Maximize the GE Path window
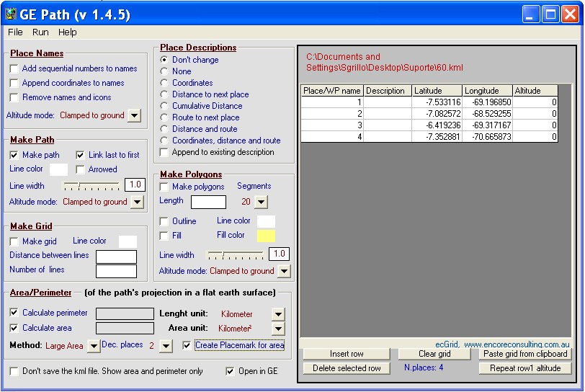Screen dimensions: 585x392 click(550, 14)
